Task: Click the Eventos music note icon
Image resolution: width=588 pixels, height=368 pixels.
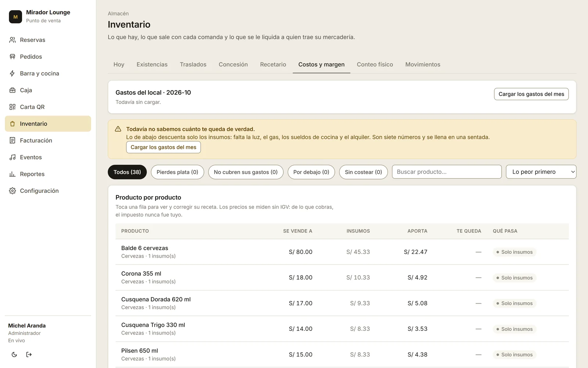Action: 12,157
